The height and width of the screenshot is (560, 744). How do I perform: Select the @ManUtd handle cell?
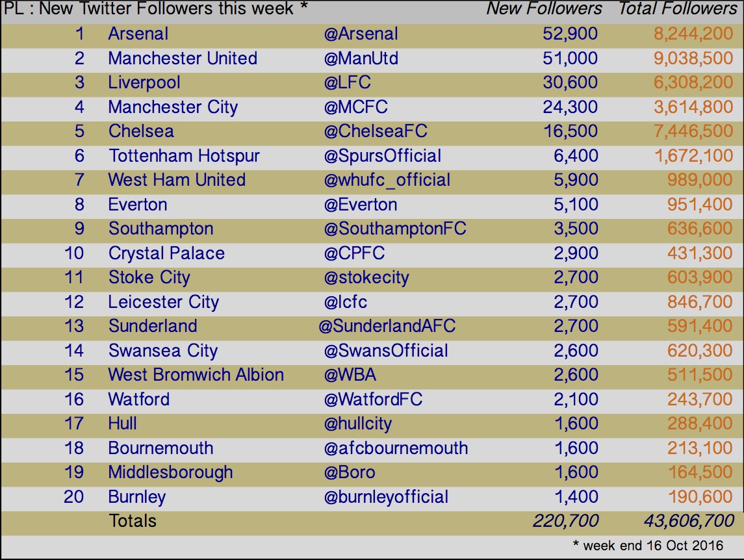[361, 58]
